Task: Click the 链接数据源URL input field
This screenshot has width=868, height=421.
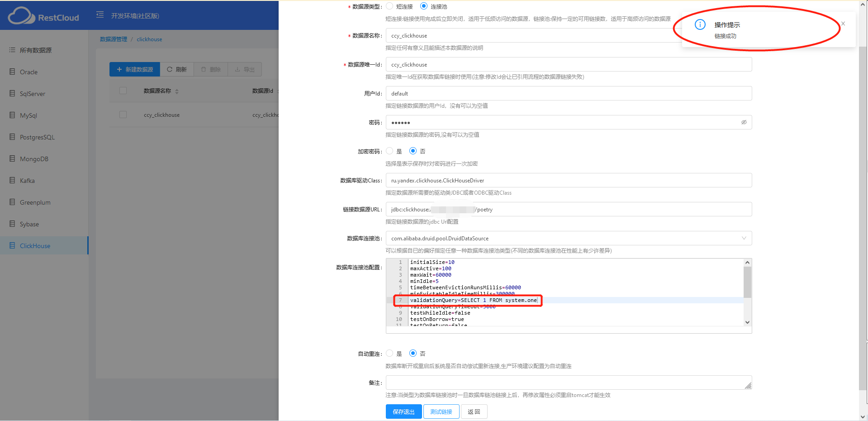Action: [x=569, y=209]
